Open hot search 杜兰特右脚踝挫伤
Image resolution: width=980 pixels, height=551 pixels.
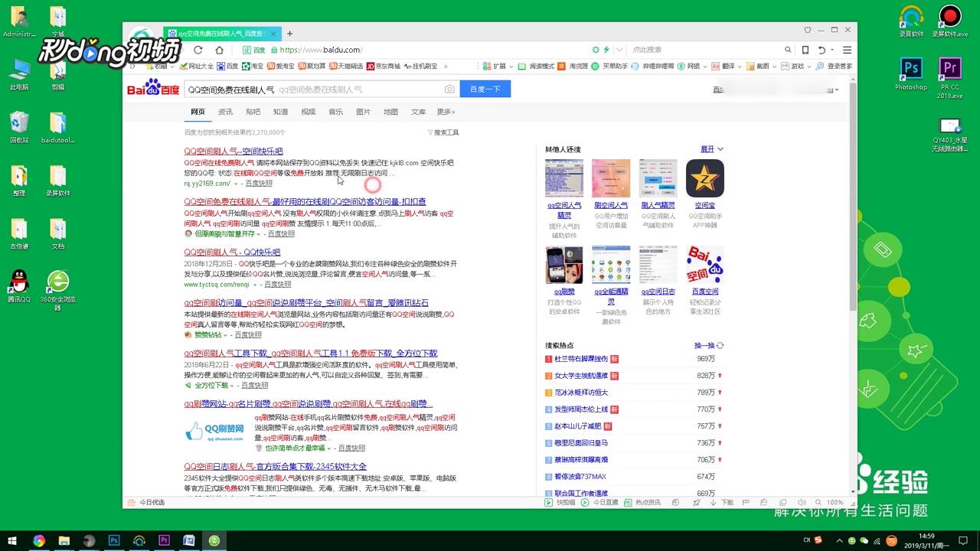pos(581,359)
